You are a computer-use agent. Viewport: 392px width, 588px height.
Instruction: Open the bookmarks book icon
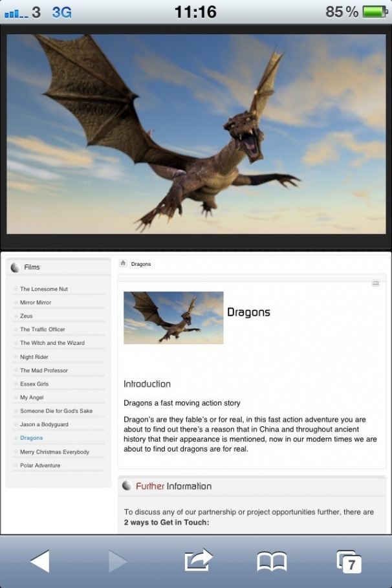[272, 561]
